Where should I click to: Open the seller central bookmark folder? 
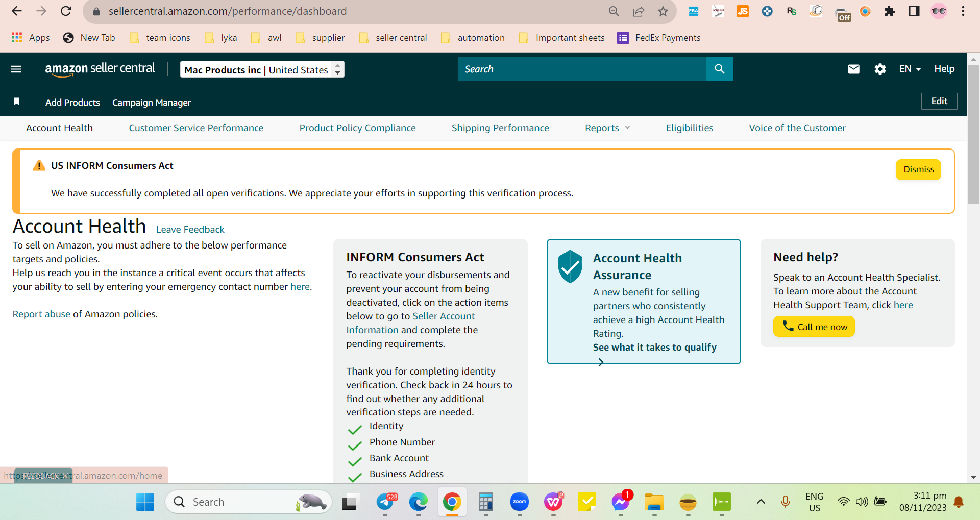coord(394,38)
